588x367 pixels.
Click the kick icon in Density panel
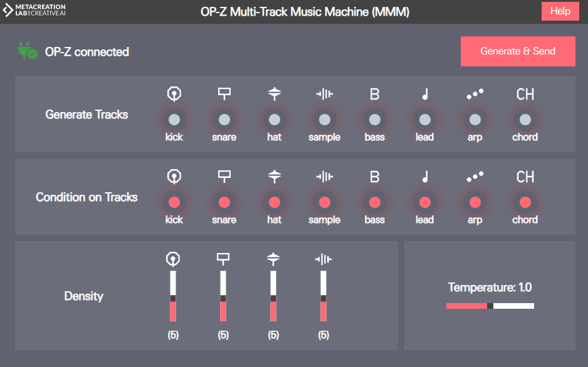[173, 259]
